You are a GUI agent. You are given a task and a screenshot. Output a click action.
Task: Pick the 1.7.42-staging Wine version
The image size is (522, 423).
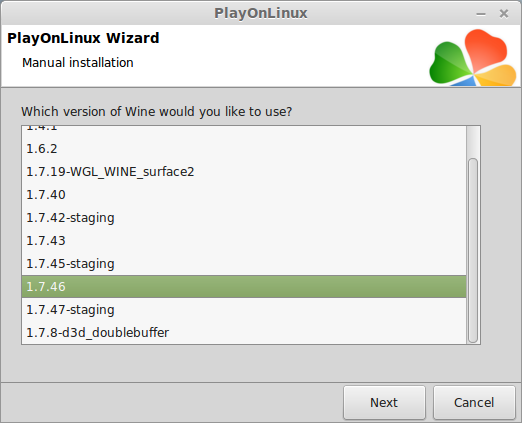[244, 218]
